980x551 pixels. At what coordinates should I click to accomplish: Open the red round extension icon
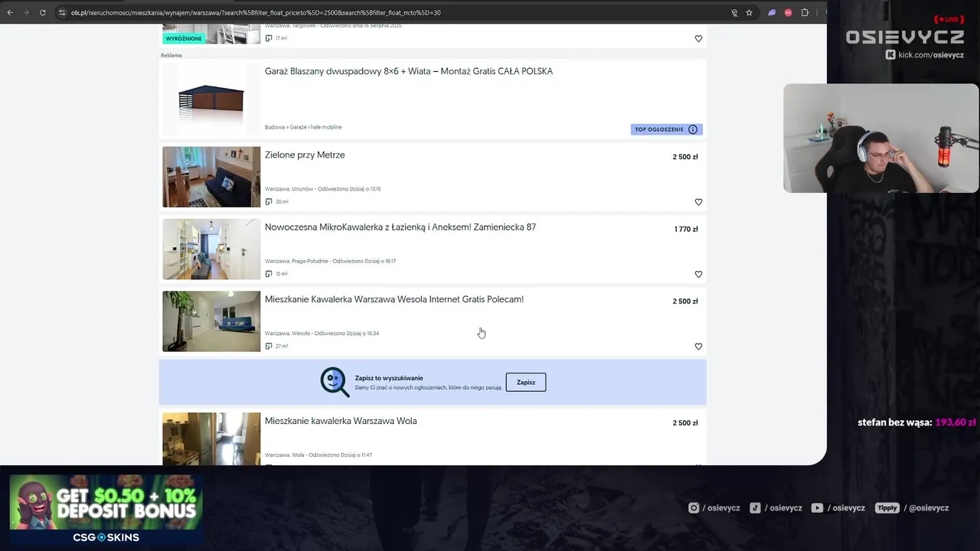788,12
